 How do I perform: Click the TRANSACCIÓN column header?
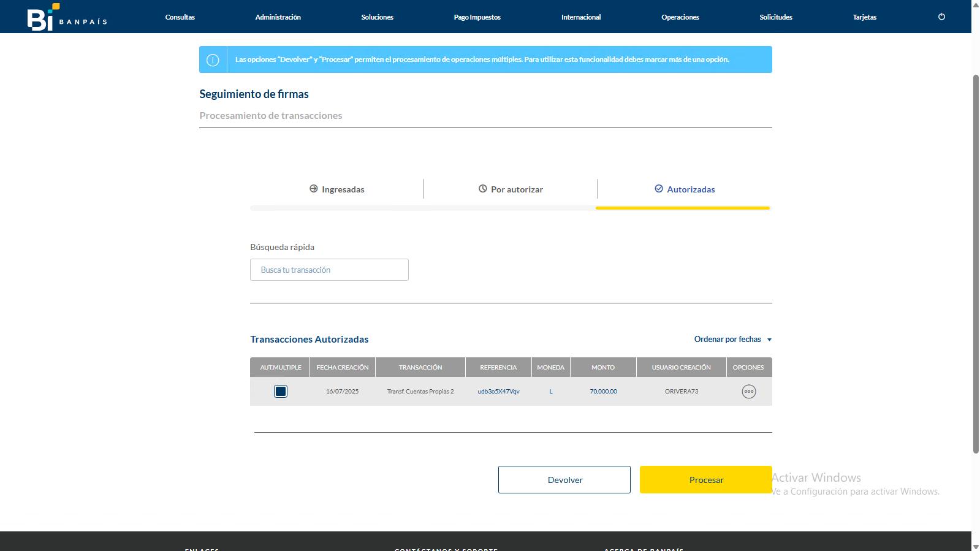[420, 368]
